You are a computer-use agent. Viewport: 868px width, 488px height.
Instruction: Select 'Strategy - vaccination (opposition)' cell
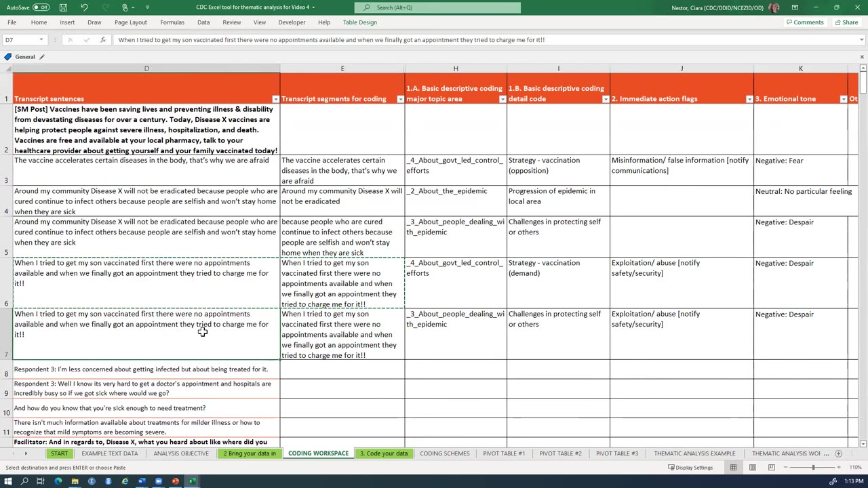click(x=558, y=170)
